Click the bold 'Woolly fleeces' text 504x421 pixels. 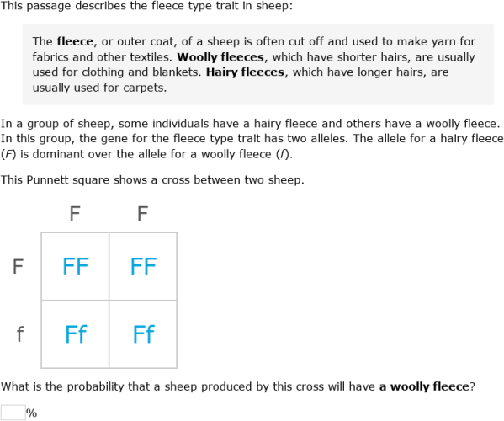point(220,57)
